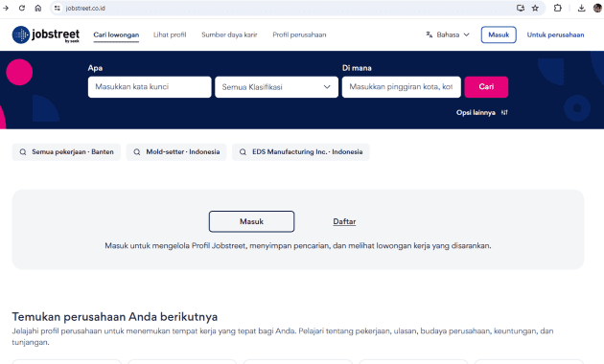Click the install app icon in address bar
Viewport: 604px width, 364px height.
click(521, 8)
